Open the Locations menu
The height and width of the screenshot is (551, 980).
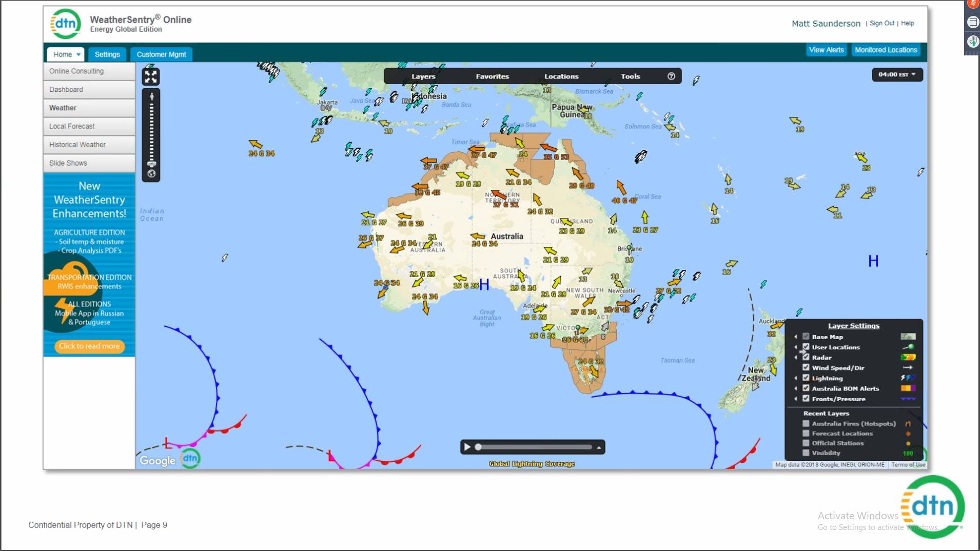coord(561,76)
